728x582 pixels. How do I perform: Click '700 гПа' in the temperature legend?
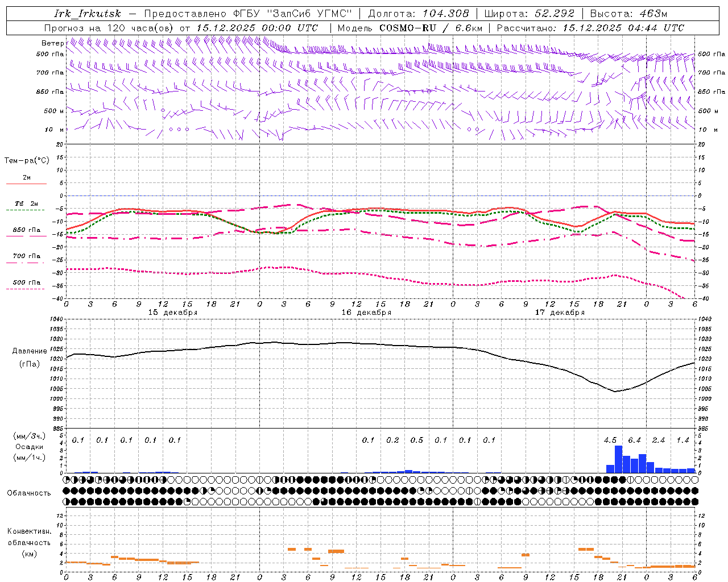coord(27,256)
